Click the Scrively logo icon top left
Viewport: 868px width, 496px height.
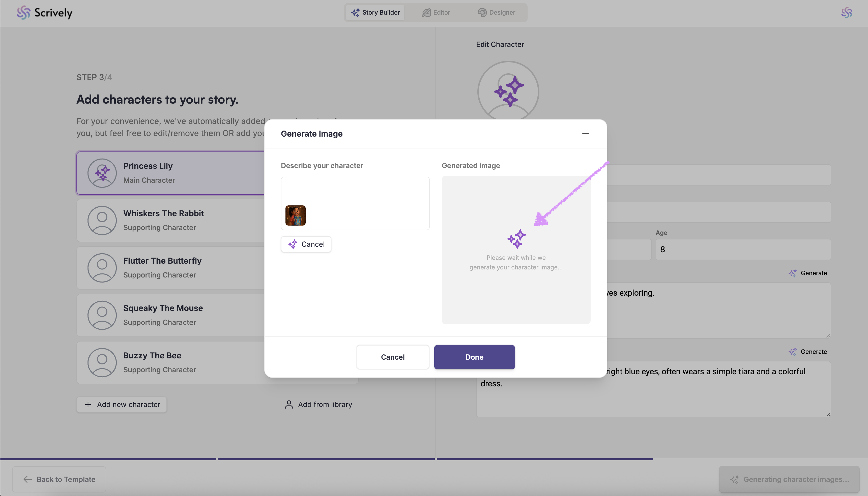point(23,13)
